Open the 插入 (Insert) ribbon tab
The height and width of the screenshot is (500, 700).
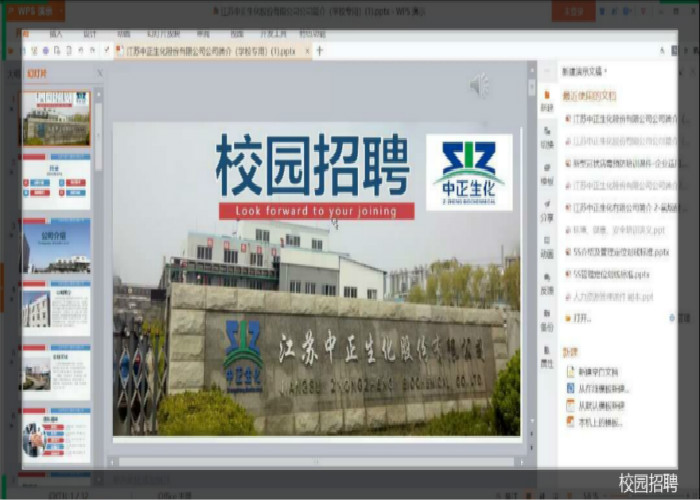(x=55, y=34)
